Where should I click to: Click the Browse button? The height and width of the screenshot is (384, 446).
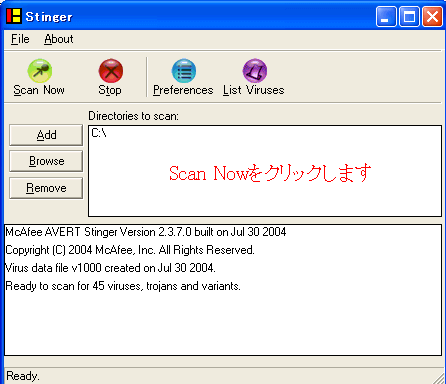[x=46, y=161]
